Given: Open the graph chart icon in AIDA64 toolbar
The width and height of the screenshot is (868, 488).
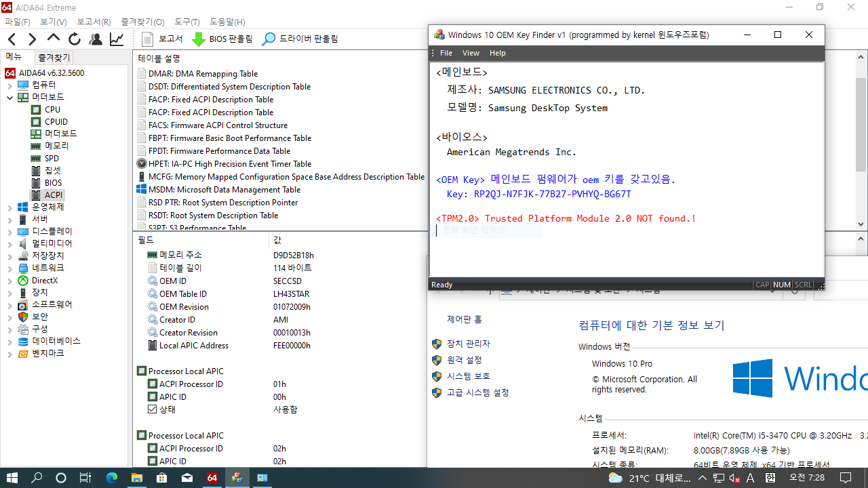Looking at the screenshot, I should click(117, 39).
